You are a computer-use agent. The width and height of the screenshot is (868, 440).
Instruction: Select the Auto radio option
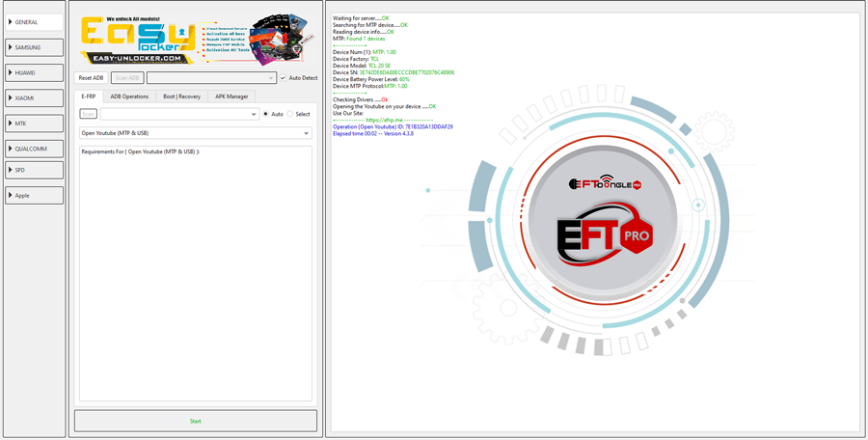click(x=273, y=114)
